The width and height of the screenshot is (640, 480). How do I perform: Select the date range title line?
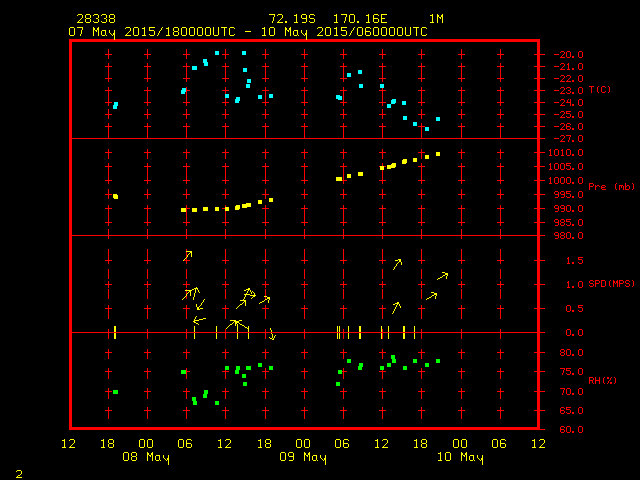247,31
